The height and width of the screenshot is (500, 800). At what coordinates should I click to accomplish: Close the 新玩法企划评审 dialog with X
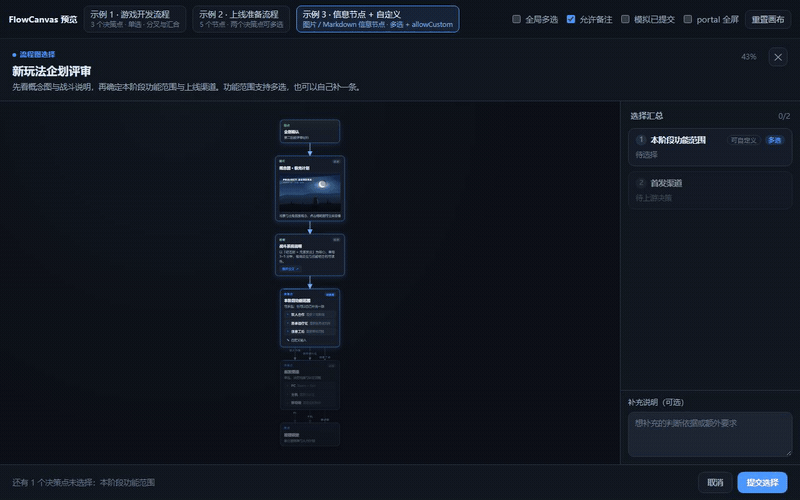778,57
